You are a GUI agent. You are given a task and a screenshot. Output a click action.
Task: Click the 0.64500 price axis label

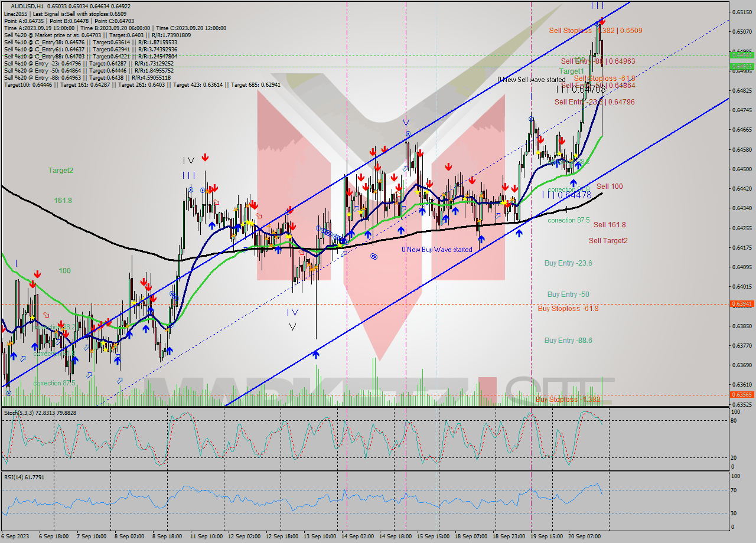coord(742,169)
